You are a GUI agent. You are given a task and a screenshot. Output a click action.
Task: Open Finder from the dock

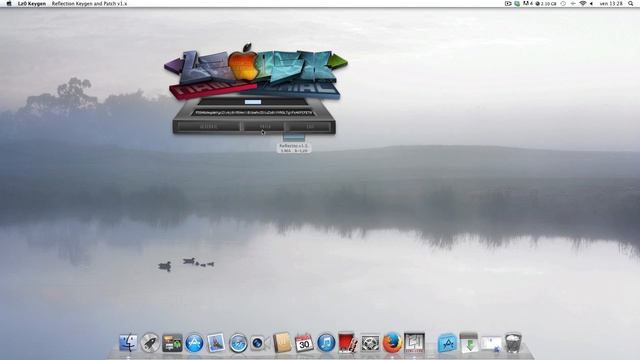point(128,342)
